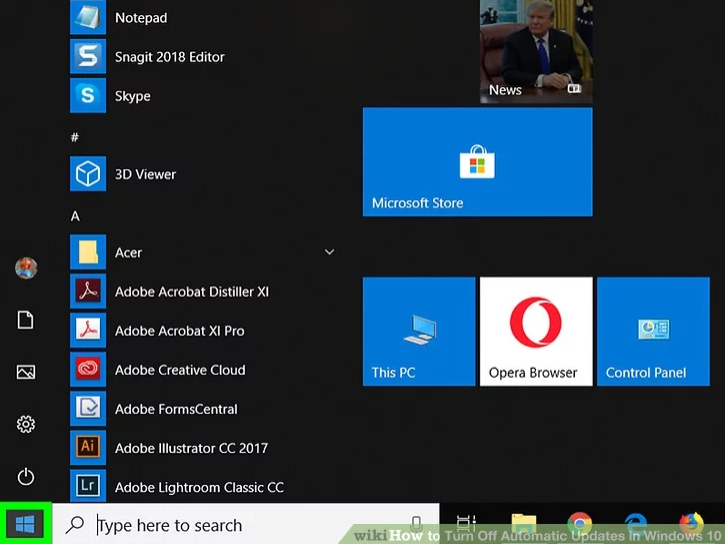The width and height of the screenshot is (725, 544).
Task: Click the # section header
Action: 75,137
